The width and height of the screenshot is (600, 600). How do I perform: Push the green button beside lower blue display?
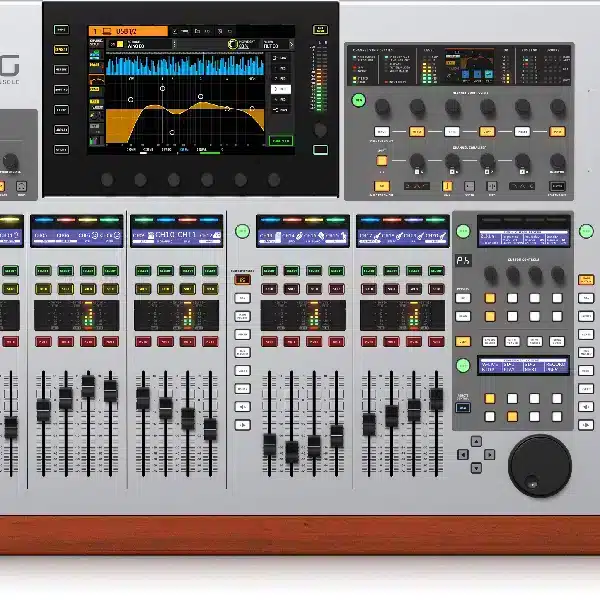tap(463, 365)
